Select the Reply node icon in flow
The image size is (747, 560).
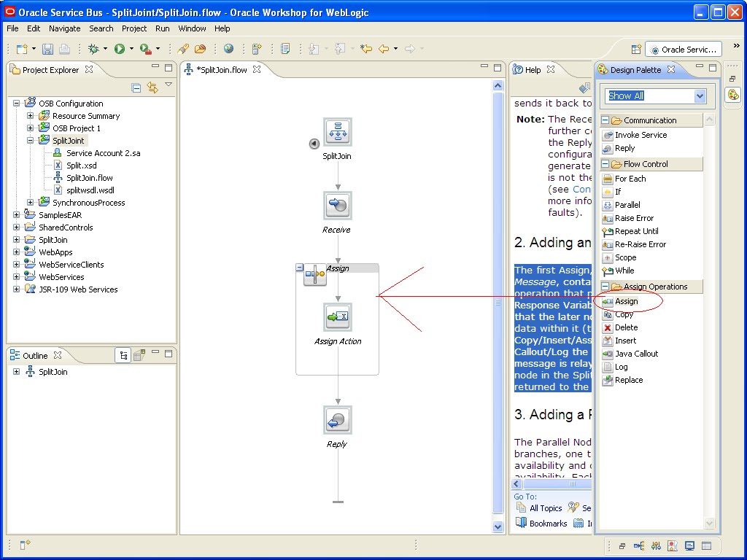coord(338,420)
